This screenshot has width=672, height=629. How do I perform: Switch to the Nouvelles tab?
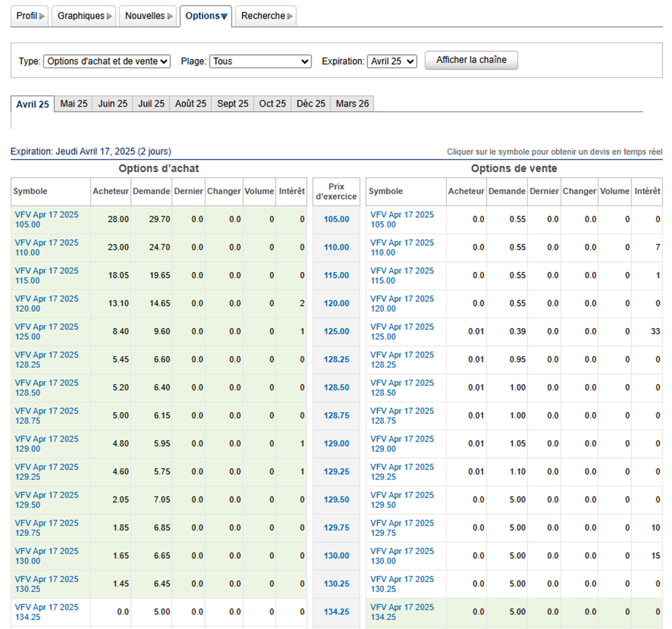coord(148,16)
